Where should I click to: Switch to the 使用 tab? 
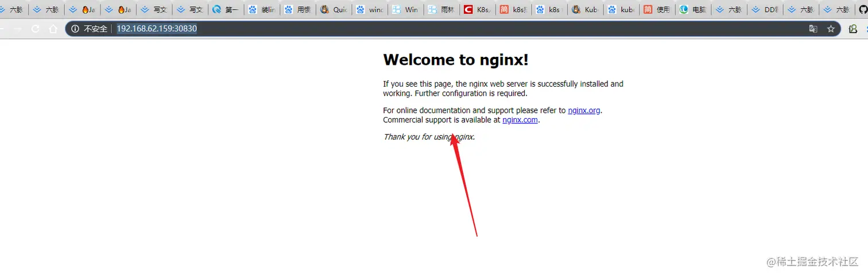pyautogui.click(x=656, y=10)
